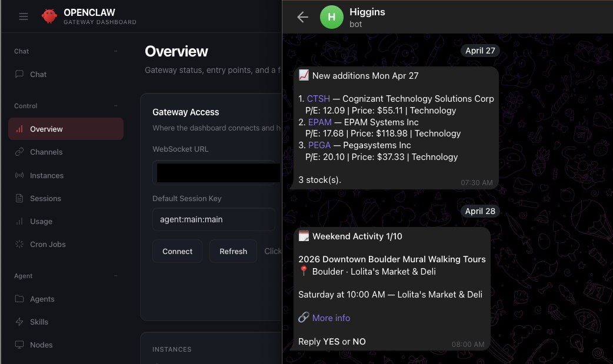Click the Nodes monitor icon
Viewport: 613px width, 364px height.
(19, 345)
